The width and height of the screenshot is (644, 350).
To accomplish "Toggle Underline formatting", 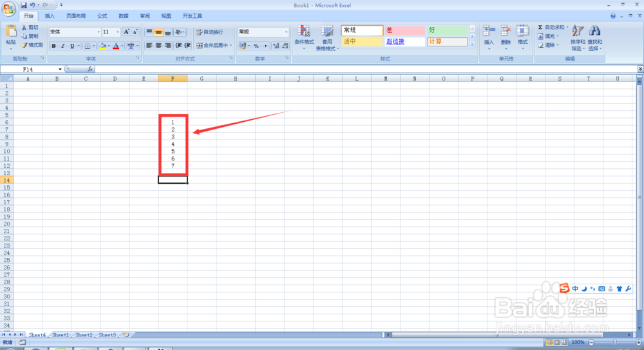I will point(72,46).
